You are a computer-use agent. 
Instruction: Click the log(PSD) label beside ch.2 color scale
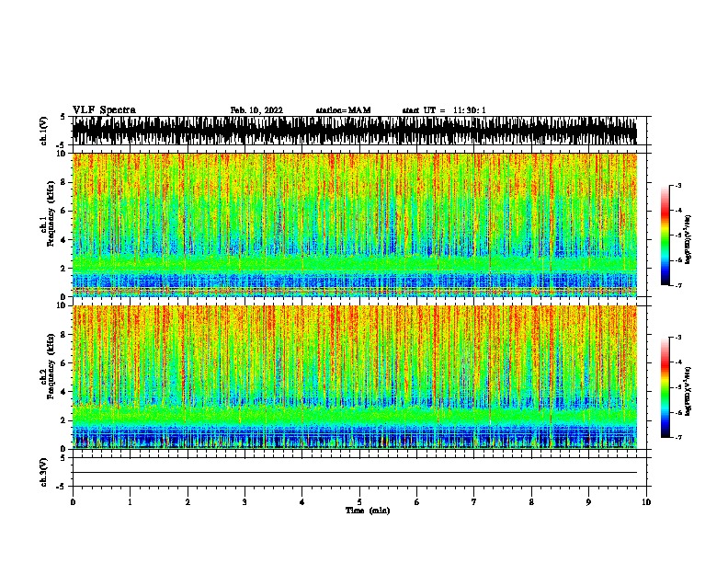click(x=688, y=392)
